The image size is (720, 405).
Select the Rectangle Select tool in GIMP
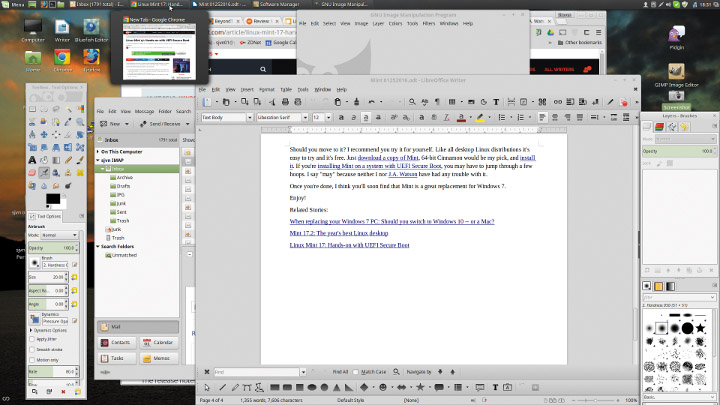pyautogui.click(x=32, y=109)
